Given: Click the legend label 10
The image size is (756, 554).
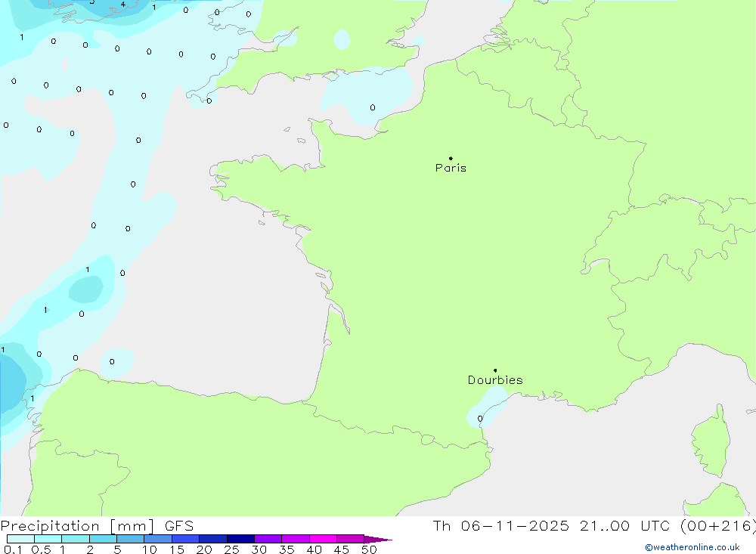Looking at the screenshot, I should pos(150,549).
